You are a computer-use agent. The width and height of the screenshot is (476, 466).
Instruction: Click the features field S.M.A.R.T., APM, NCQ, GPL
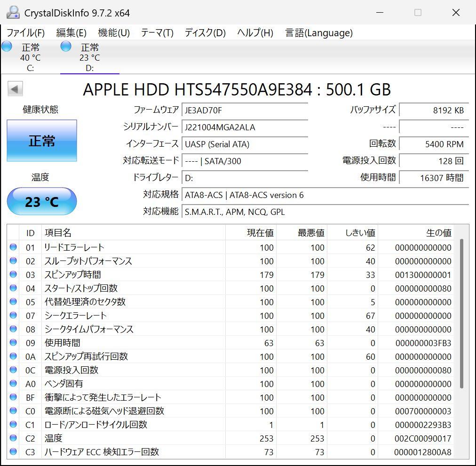point(325,212)
